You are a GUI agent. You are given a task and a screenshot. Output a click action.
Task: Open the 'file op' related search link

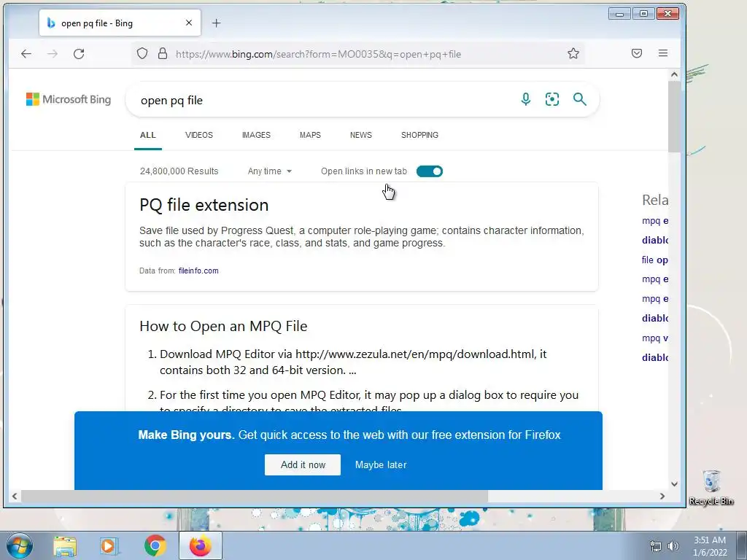(x=654, y=260)
